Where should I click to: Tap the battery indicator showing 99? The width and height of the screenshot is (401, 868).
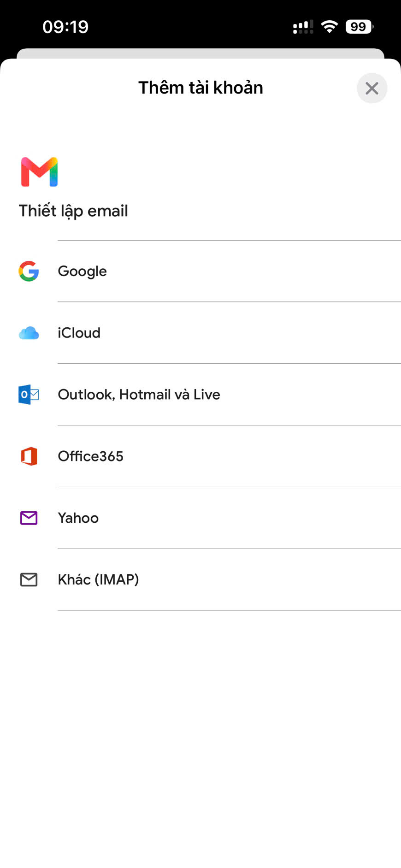click(x=360, y=27)
